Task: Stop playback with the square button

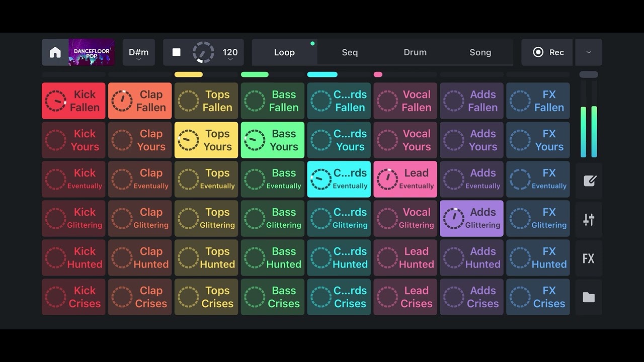Action: pos(176,52)
